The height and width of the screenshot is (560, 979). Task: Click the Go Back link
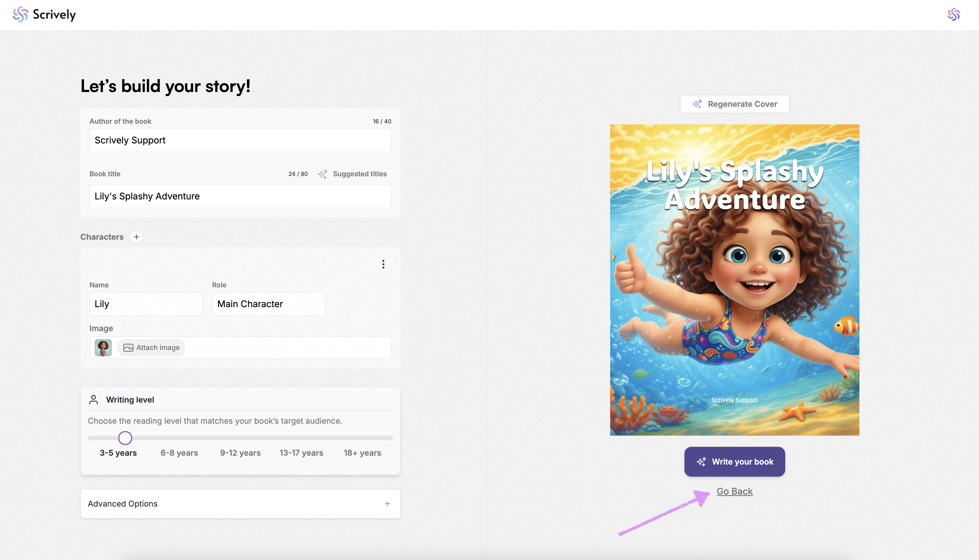tap(734, 491)
